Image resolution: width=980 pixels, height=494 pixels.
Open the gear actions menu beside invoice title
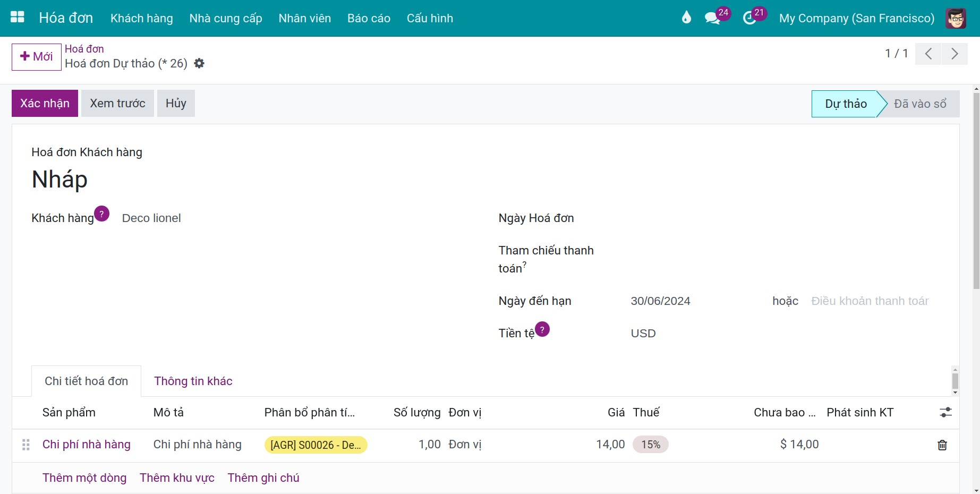199,63
